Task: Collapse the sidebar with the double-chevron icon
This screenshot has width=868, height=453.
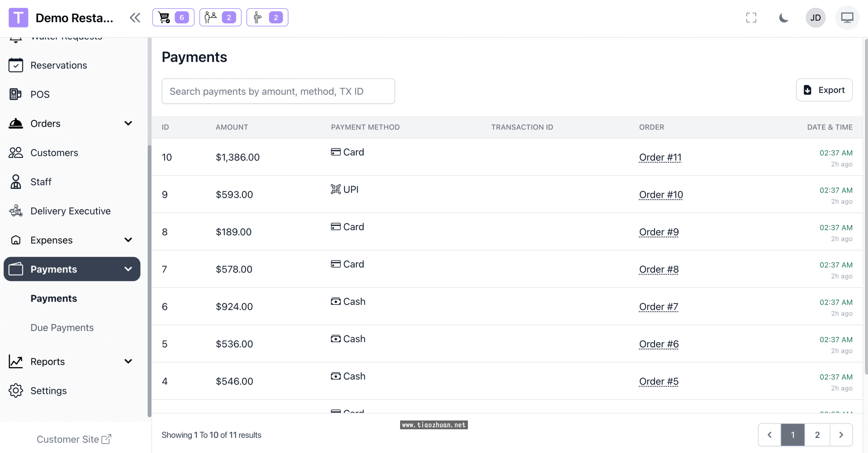Action: [x=135, y=18]
